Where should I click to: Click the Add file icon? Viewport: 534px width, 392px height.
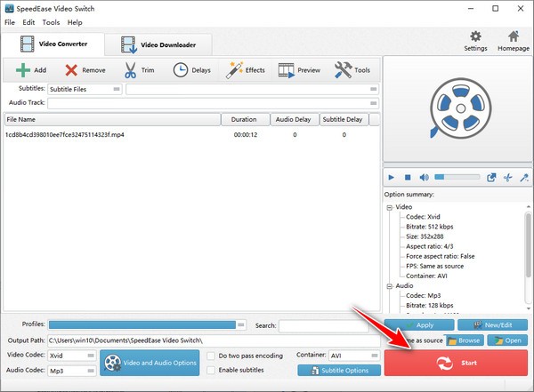[22, 69]
